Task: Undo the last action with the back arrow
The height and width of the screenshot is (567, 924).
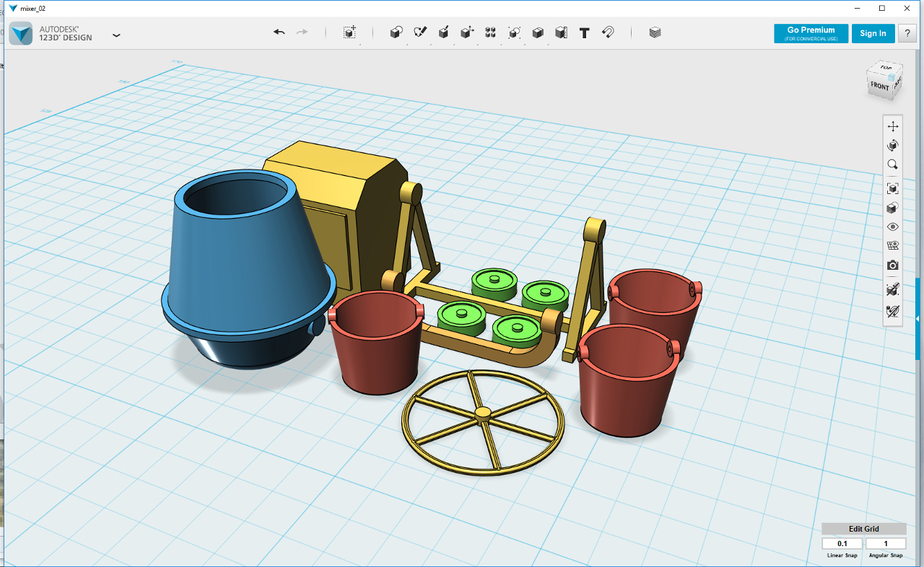Action: click(x=279, y=32)
